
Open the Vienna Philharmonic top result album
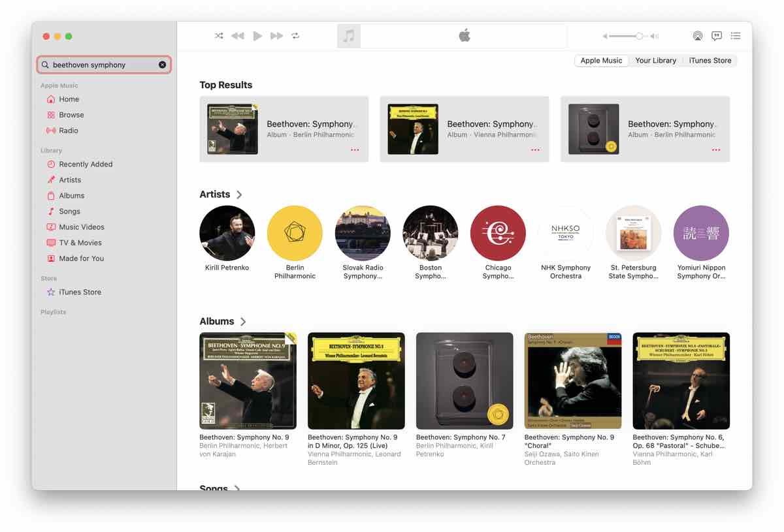click(465, 129)
